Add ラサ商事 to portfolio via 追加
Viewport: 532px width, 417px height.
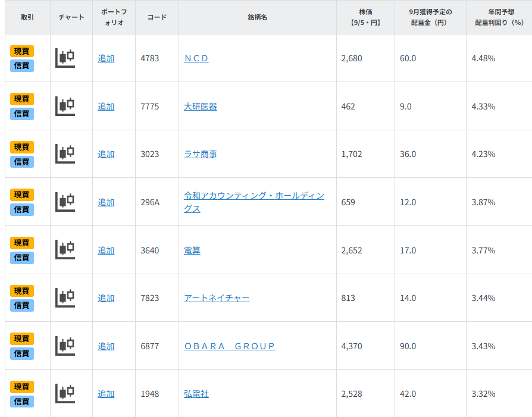click(106, 154)
